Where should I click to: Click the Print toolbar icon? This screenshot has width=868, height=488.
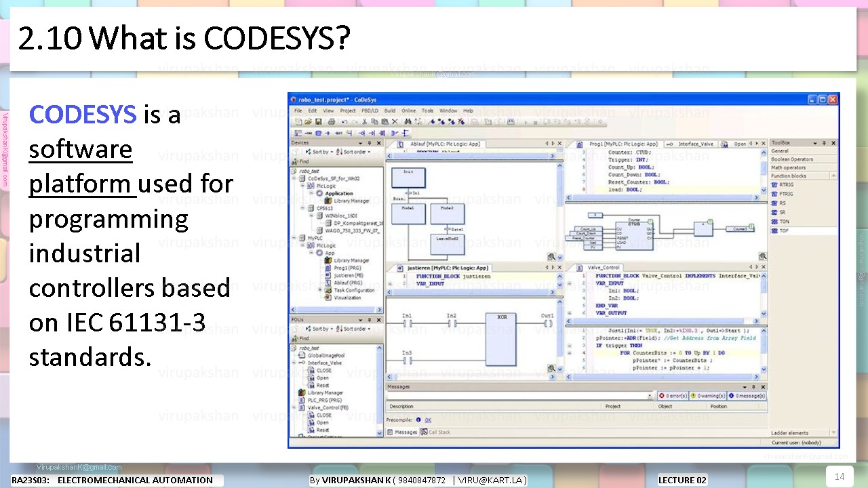[332, 121]
